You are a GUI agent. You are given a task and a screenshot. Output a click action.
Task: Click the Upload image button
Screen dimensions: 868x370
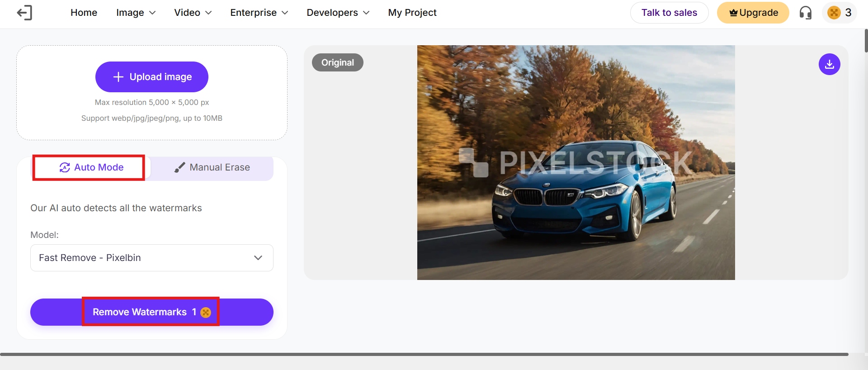pyautogui.click(x=152, y=77)
